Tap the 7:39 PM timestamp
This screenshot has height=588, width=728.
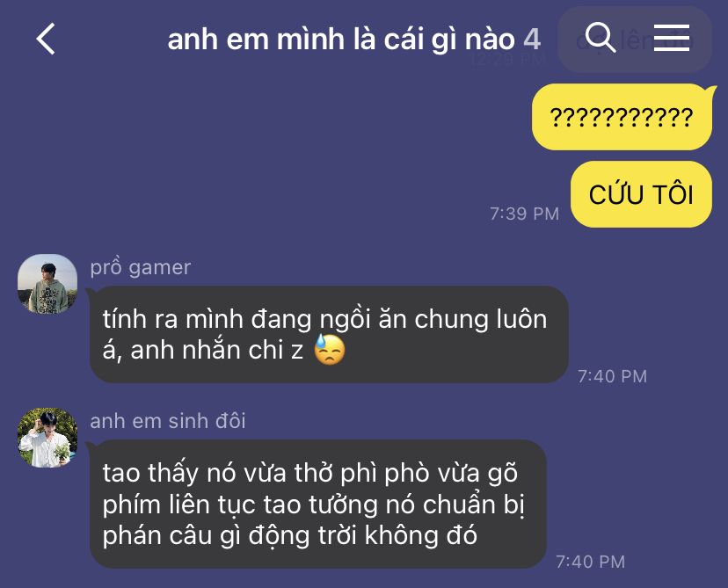click(524, 214)
